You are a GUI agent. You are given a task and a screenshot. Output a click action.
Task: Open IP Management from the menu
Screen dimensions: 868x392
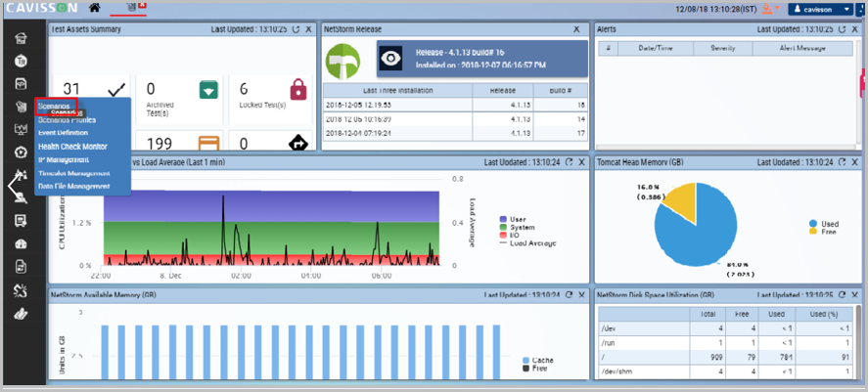click(x=63, y=159)
